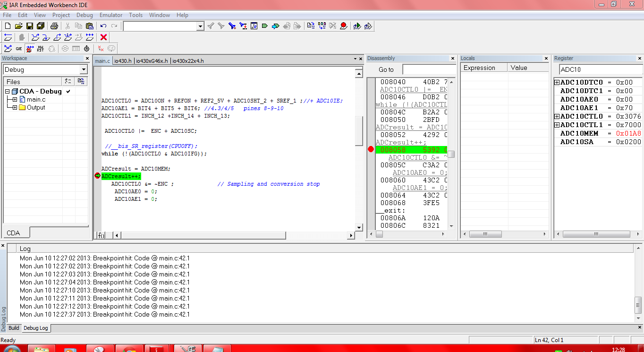Click the Reset icon in the debug toolbar
Screen dimensions: 644x352
coord(8,37)
